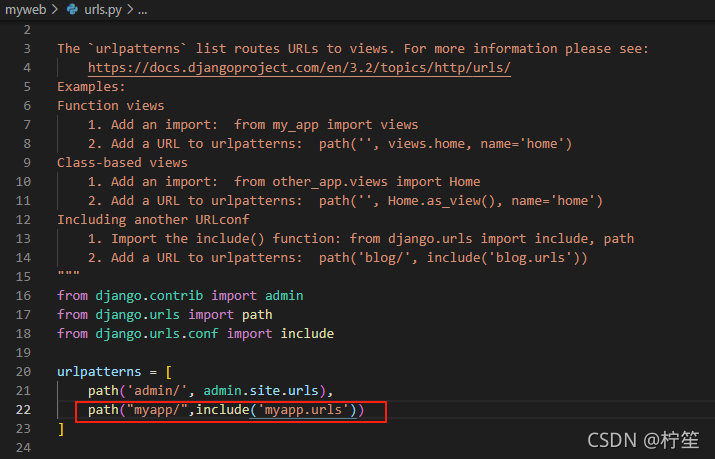Click line number 22 in the gutter

[23, 410]
